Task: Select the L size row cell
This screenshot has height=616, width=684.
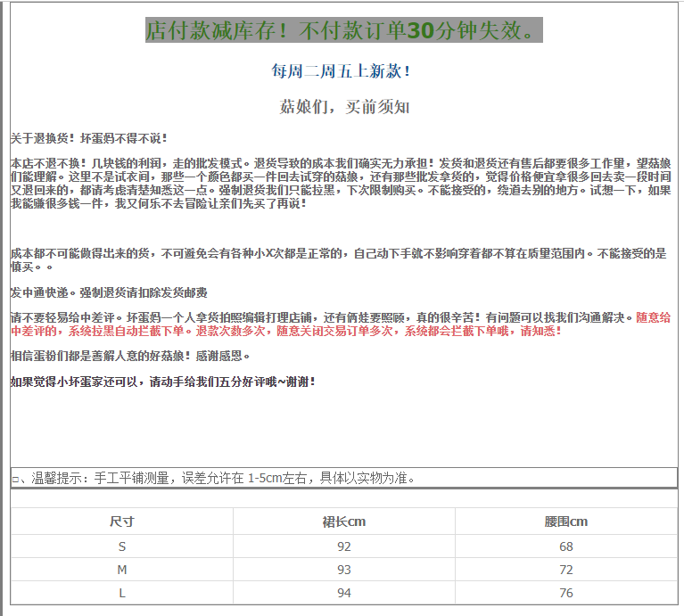Action: tap(122, 593)
